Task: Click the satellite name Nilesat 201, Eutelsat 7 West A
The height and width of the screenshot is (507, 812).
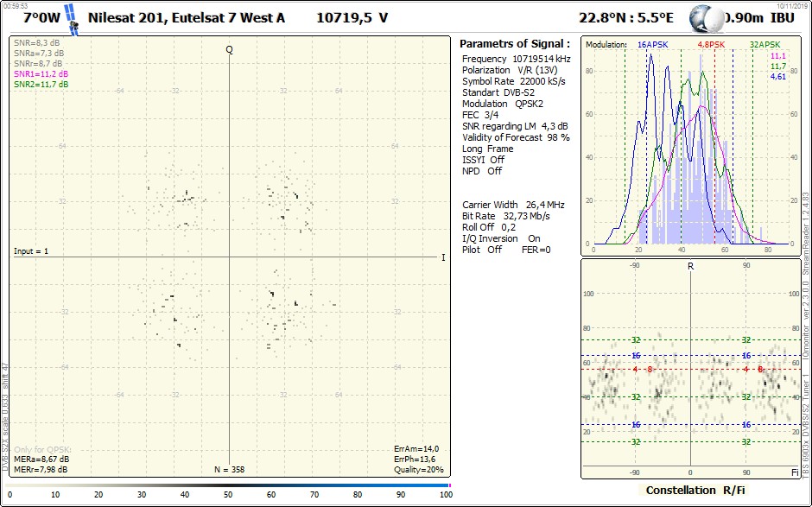Action: click(x=187, y=18)
